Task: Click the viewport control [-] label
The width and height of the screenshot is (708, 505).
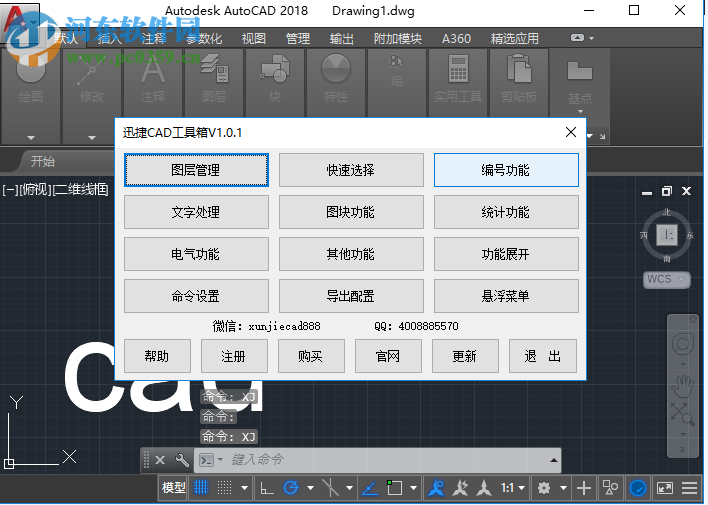Action: click(x=10, y=190)
